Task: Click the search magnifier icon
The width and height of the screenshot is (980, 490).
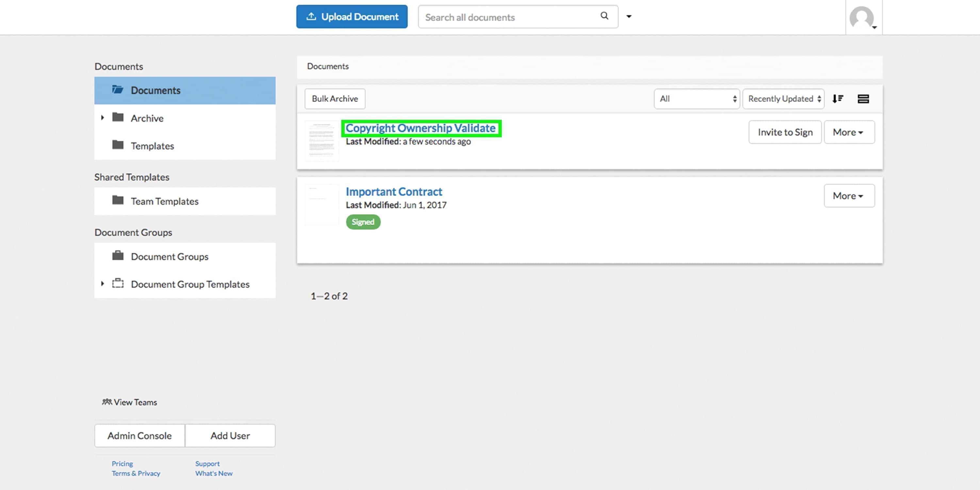Action: coord(604,16)
